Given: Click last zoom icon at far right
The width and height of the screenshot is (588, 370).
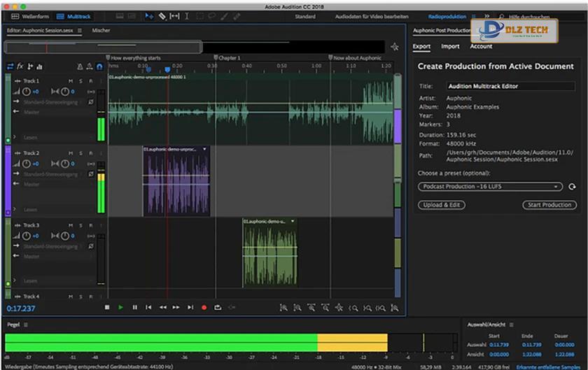Looking at the screenshot, I should pos(395,308).
